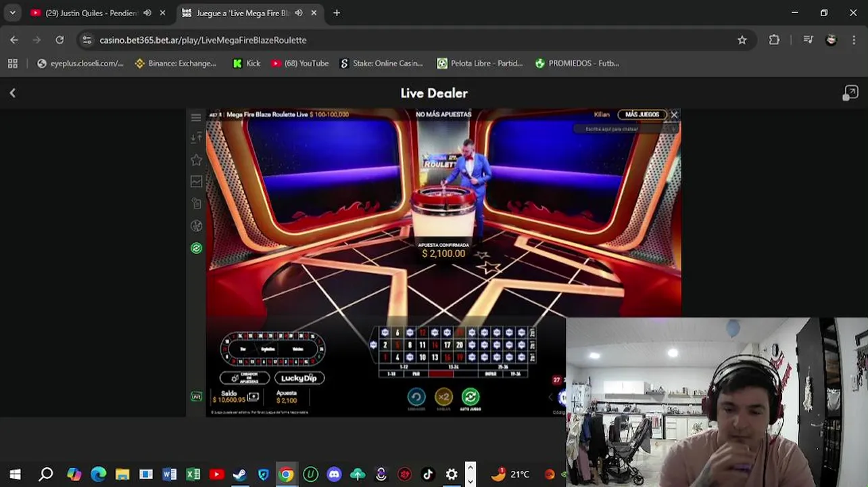
Task: Open Windows Start menu
Action: point(15,474)
